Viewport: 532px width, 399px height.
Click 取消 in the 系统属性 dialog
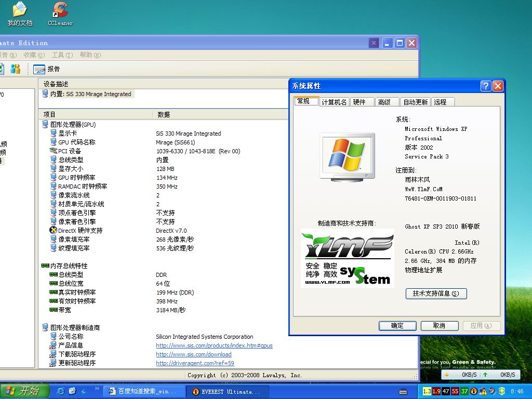(440, 326)
